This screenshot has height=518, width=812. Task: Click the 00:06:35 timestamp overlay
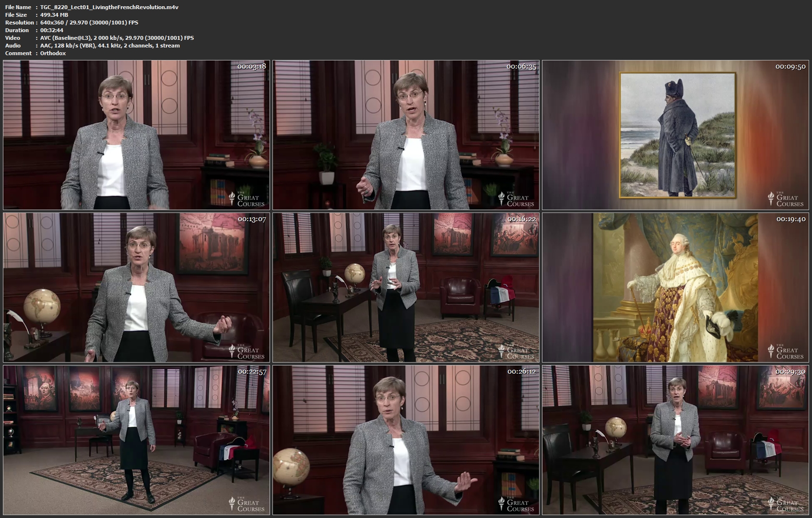tap(521, 67)
